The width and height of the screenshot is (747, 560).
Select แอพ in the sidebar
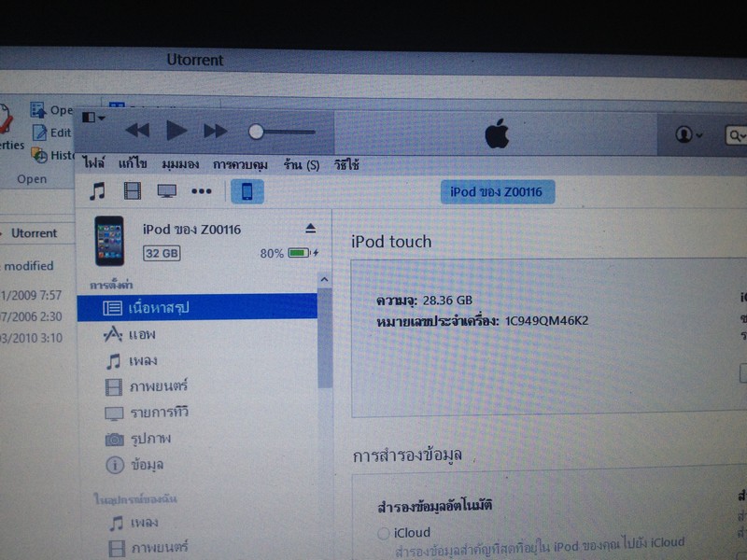point(143,334)
